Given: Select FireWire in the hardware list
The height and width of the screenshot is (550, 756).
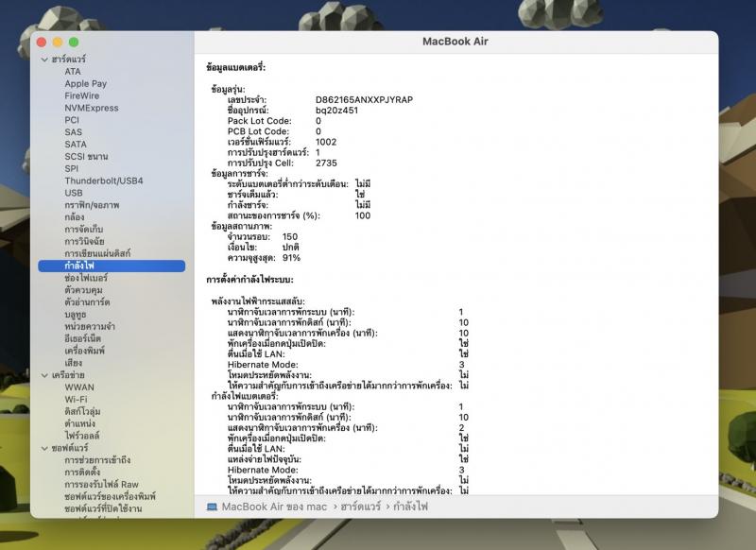Looking at the screenshot, I should click(x=82, y=95).
